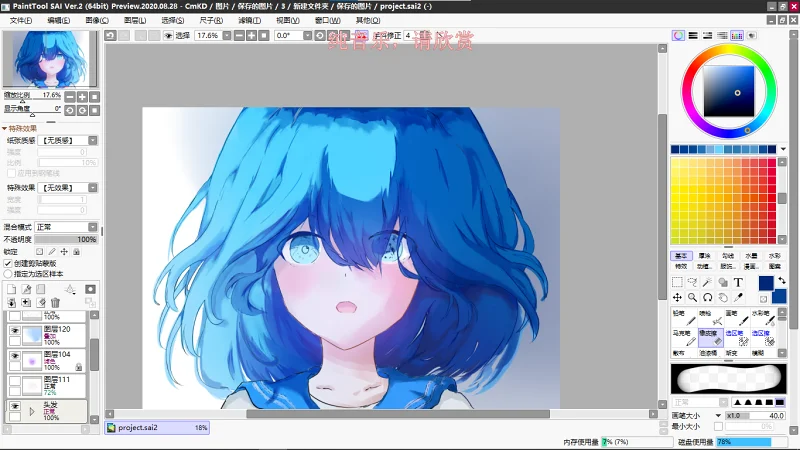Toggle the lock-all padlock icon

(76, 252)
